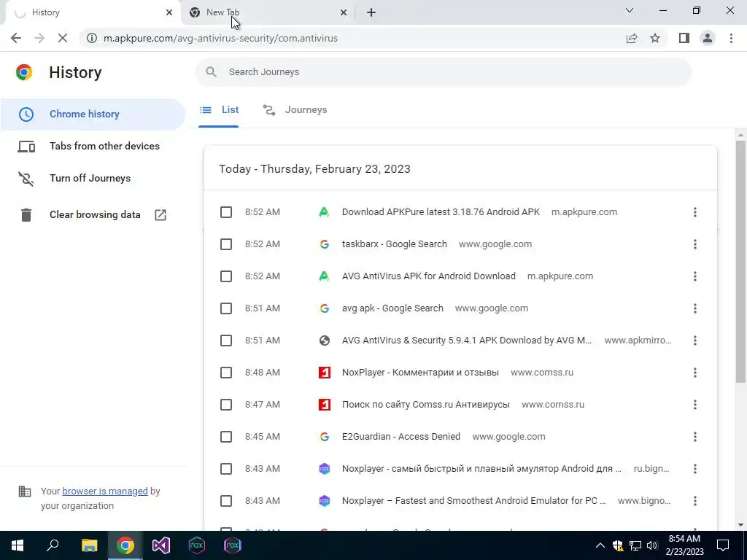The width and height of the screenshot is (747, 560).
Task: Open more actions for avg apk search
Action: (695, 308)
